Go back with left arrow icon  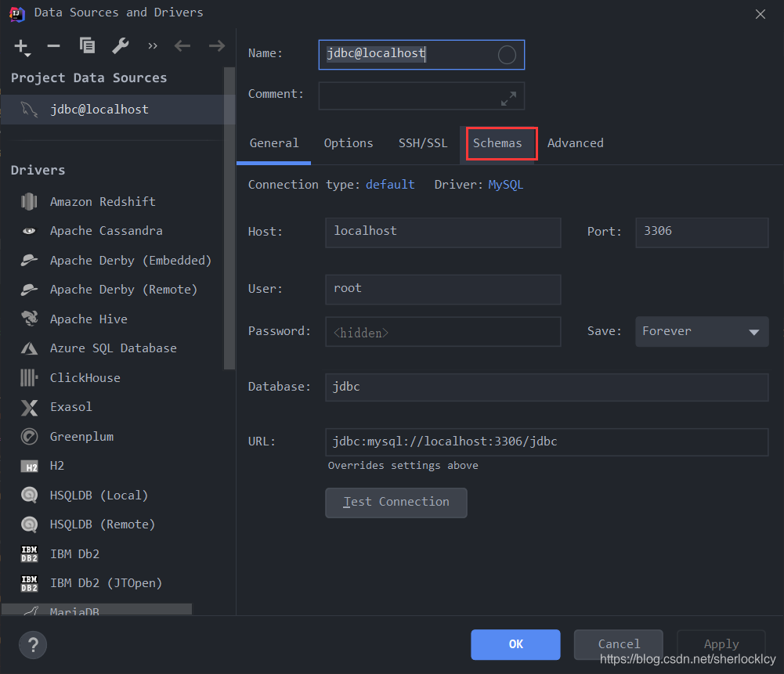[x=182, y=46]
